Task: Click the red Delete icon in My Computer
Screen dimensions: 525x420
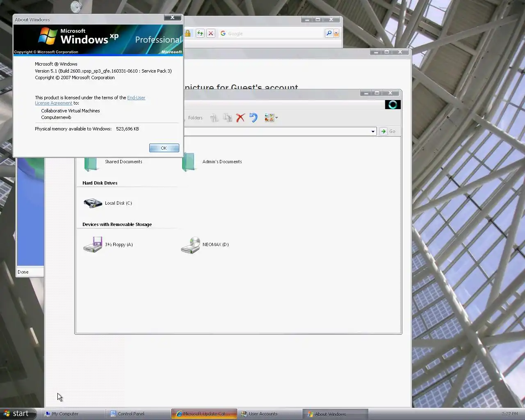Action: 240,118
